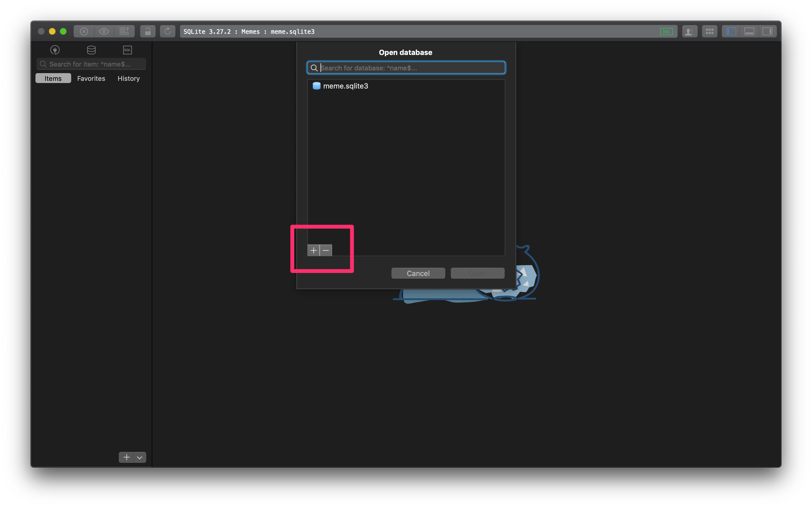Click plus button under database list
This screenshot has height=508, width=812.
[x=313, y=250]
